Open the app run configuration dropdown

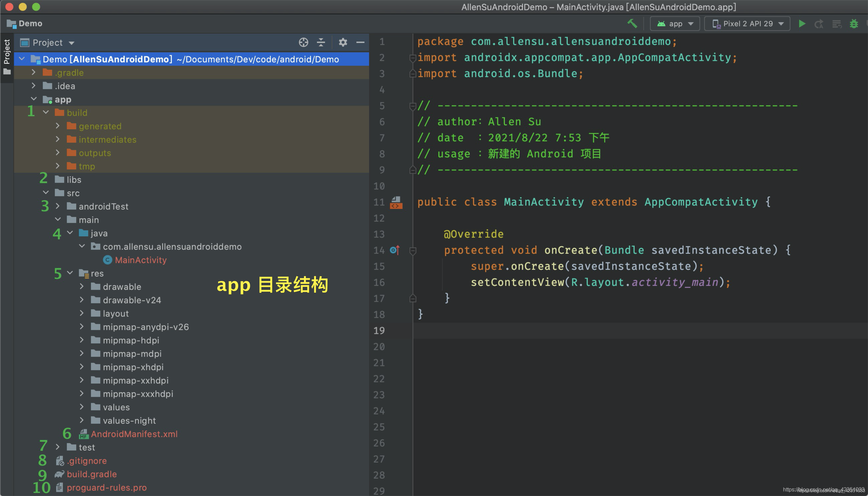click(675, 24)
